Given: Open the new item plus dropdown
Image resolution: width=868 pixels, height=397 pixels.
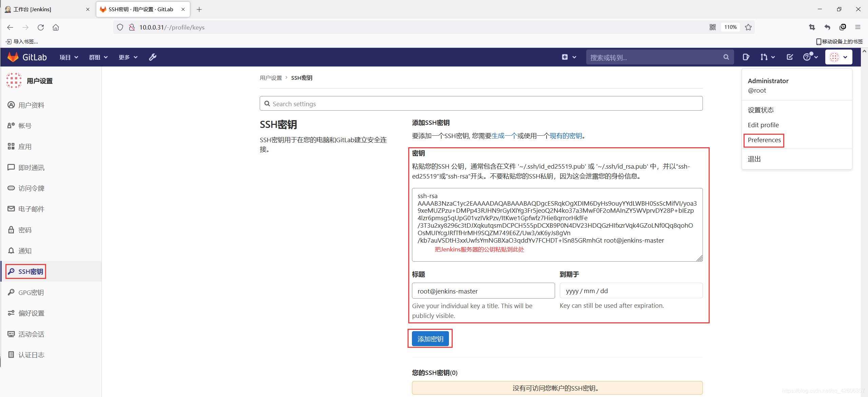Looking at the screenshot, I should click(x=569, y=57).
